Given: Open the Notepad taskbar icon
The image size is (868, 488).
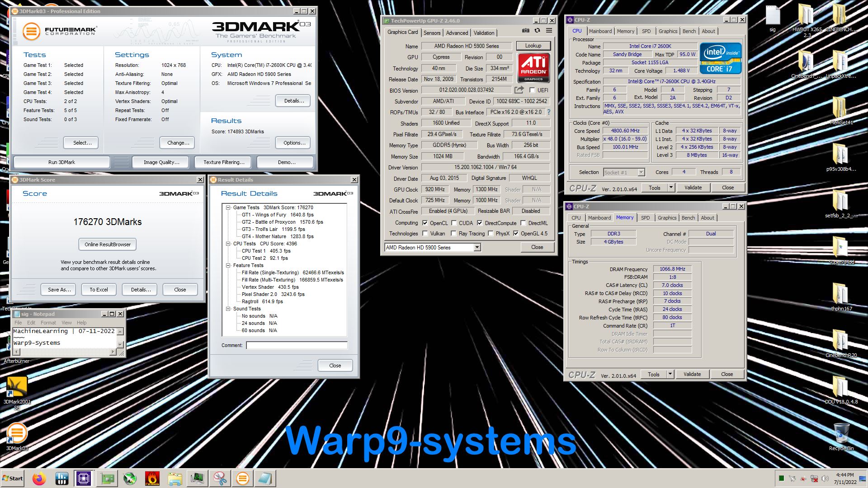Looking at the screenshot, I should point(265,479).
